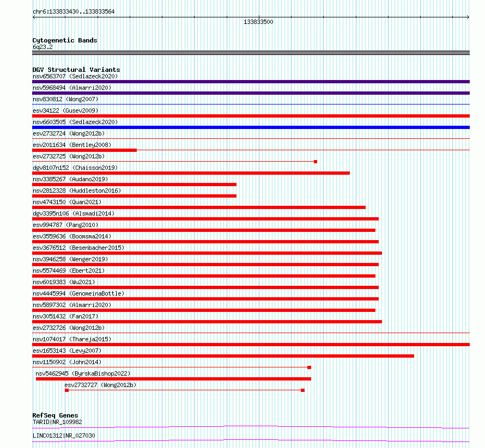The image size is (485, 448).
Task: Open variant nsv6019383 (Wu2021)
Action: click(64, 282)
